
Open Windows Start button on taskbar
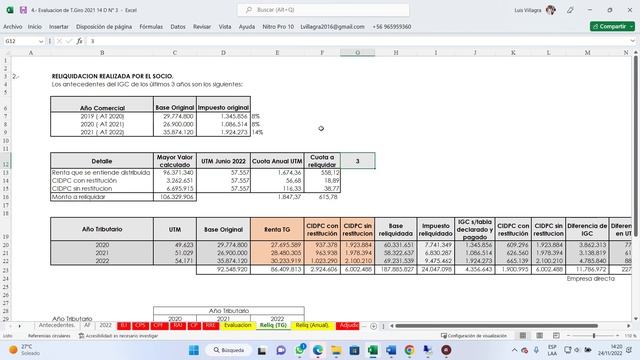pyautogui.click(x=194, y=350)
